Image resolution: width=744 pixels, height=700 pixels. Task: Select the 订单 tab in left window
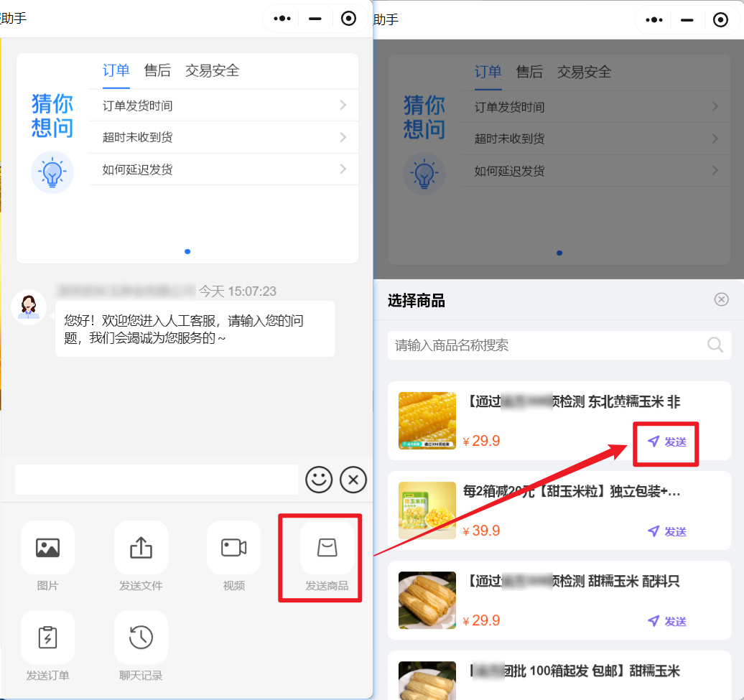(x=116, y=70)
